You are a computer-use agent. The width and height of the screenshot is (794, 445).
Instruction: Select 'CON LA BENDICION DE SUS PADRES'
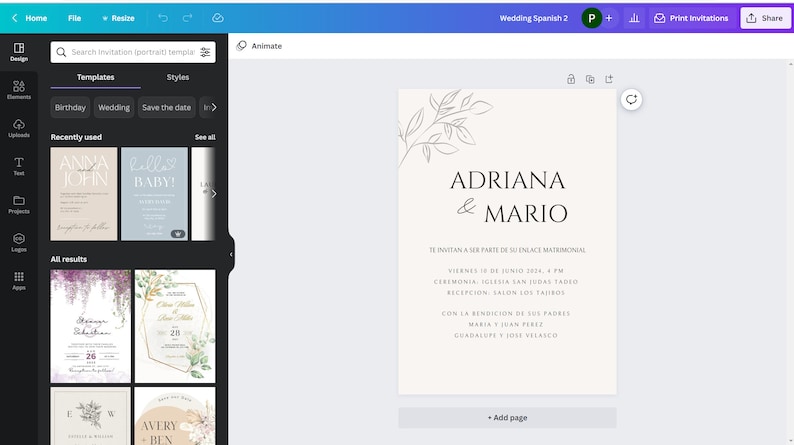[506, 314]
